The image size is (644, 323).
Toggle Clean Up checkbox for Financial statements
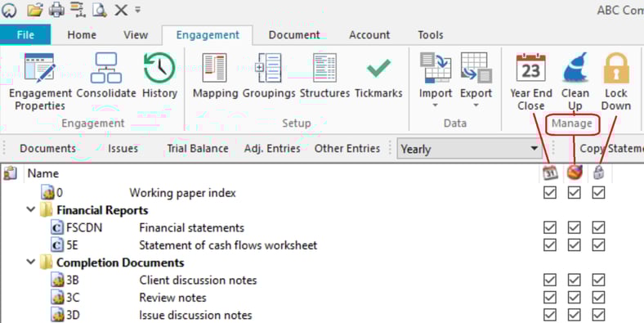pos(575,227)
